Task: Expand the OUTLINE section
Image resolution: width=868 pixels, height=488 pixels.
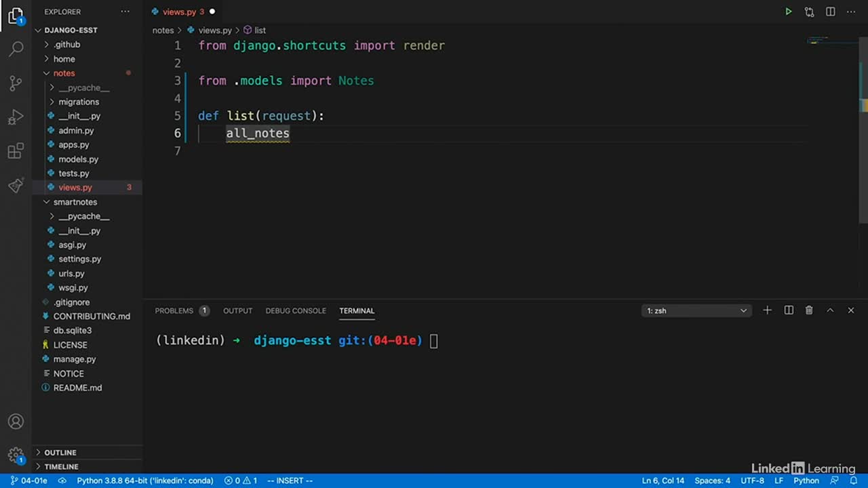Action: point(60,452)
